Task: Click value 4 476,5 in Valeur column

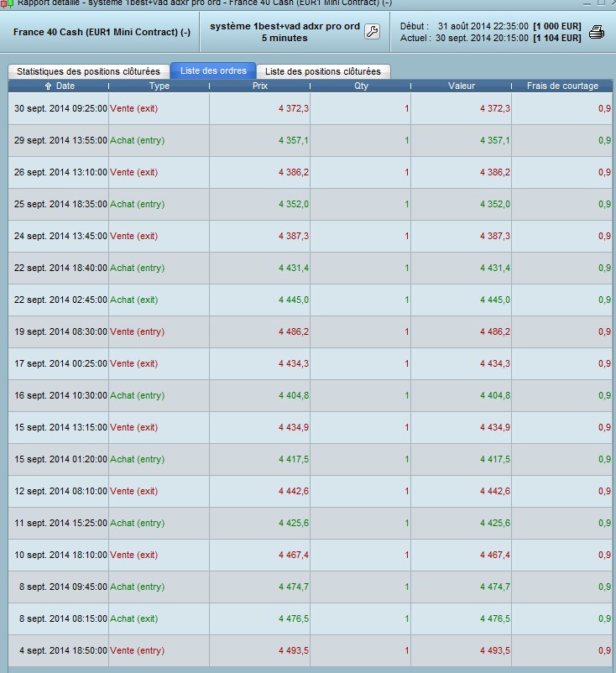Action: coord(495,619)
